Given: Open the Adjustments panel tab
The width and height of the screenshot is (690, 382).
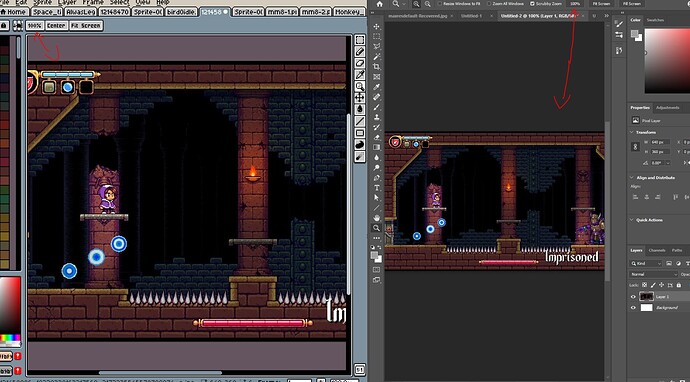Looking at the screenshot, I should pos(667,107).
